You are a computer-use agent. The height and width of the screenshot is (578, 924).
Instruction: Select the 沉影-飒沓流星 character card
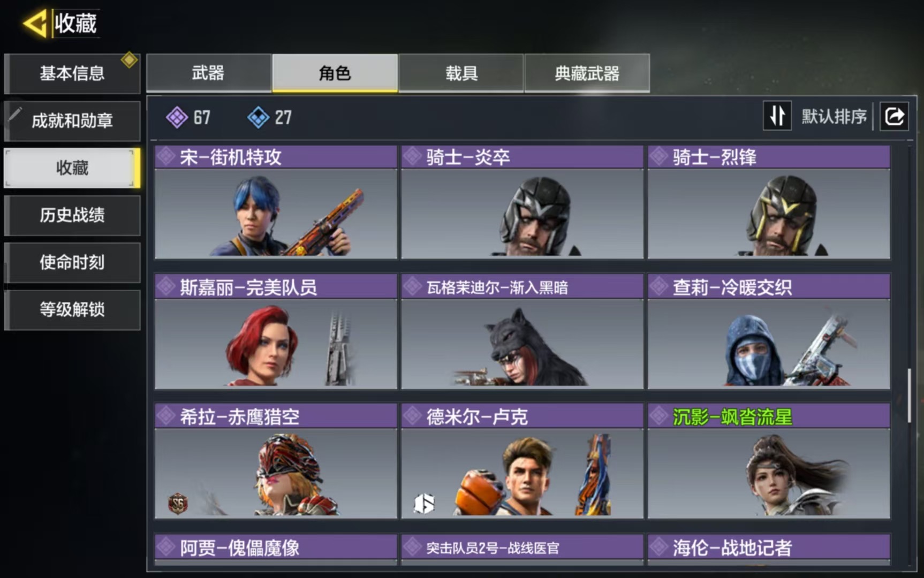tap(769, 461)
